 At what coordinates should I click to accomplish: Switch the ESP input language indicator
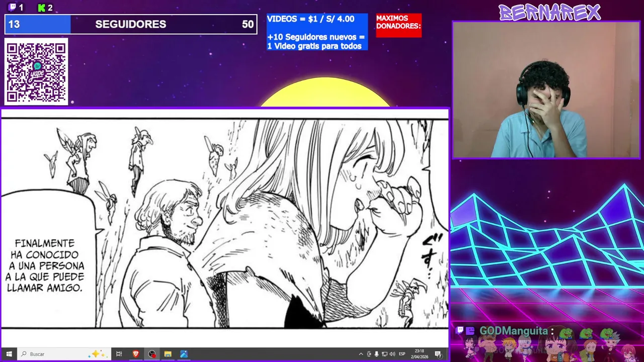[402, 354]
